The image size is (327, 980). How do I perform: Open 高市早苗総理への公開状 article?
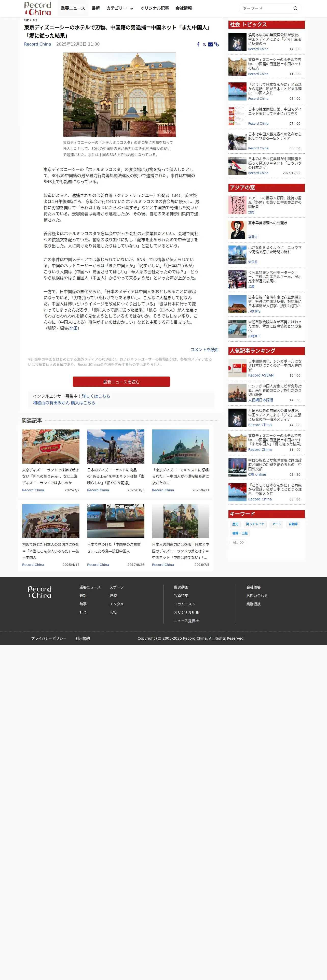tap(268, 223)
